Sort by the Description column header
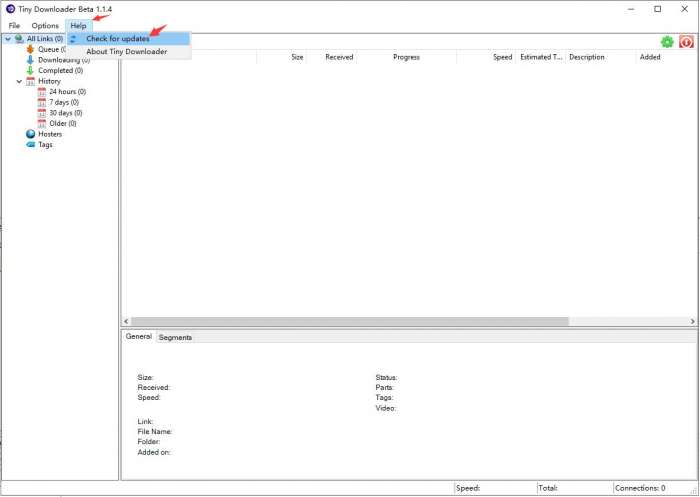The image size is (700, 497). [x=601, y=57]
